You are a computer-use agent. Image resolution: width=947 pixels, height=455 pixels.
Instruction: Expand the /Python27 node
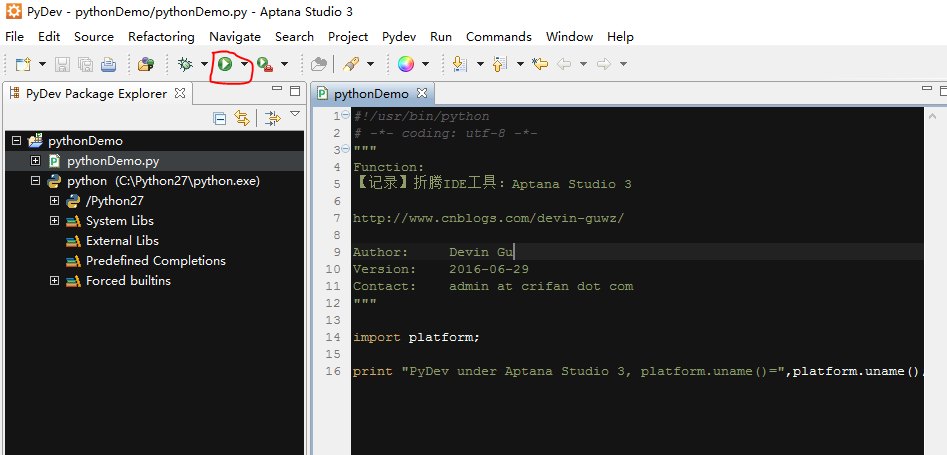55,201
